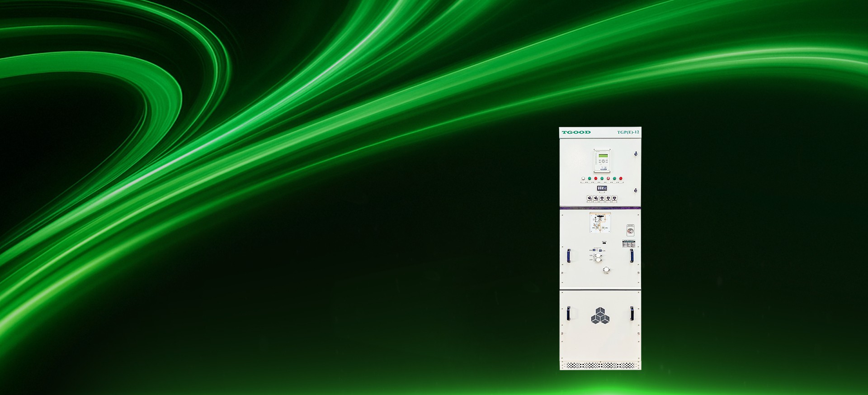
Task: Click the digital counter display below the indicator lights
Action: tap(602, 188)
